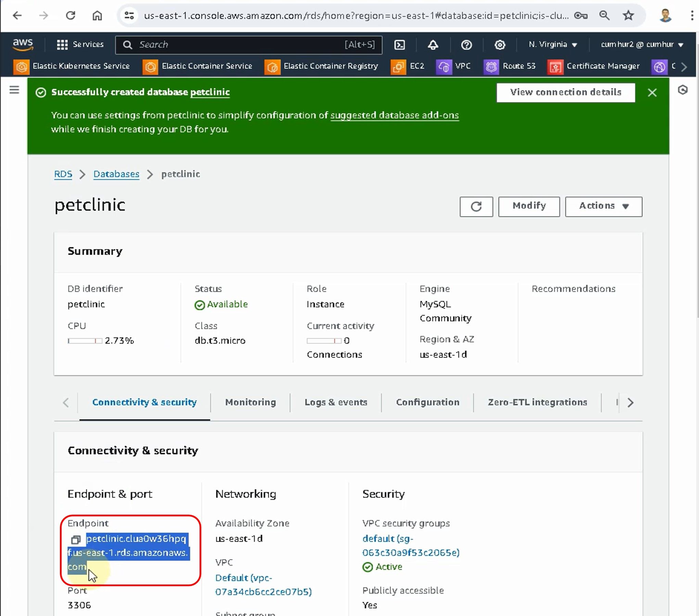Open the Services grid menu
699x616 pixels.
click(x=80, y=45)
